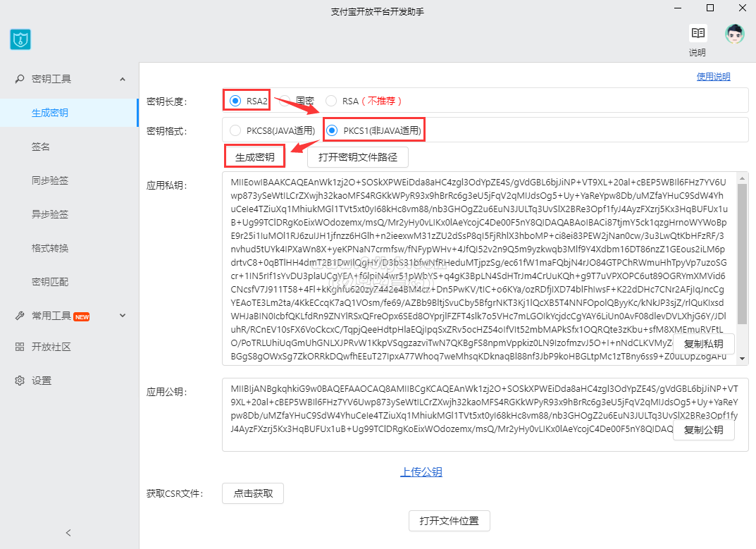Click the 上传公钥 link
Screen dimensions: 756x549
[x=421, y=471]
